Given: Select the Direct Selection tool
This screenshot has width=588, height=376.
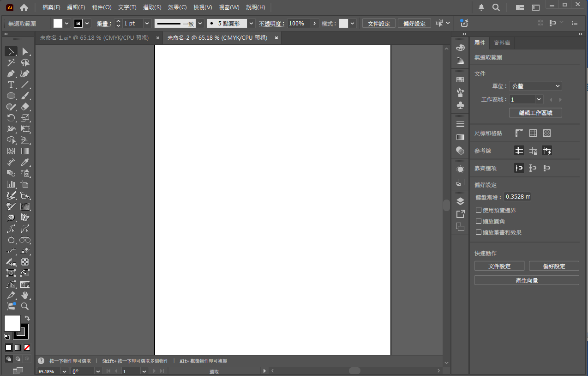Looking at the screenshot, I should pyautogui.click(x=25, y=52).
